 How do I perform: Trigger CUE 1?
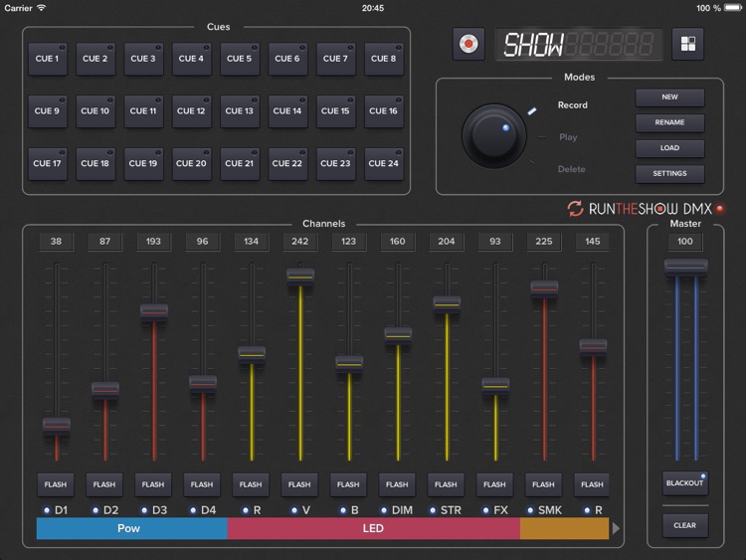click(x=47, y=59)
